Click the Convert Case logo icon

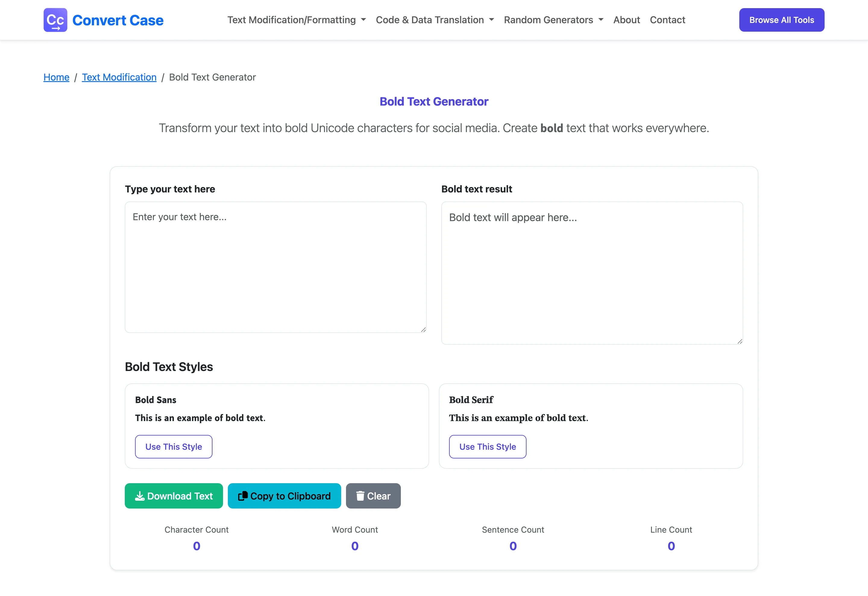coord(55,20)
